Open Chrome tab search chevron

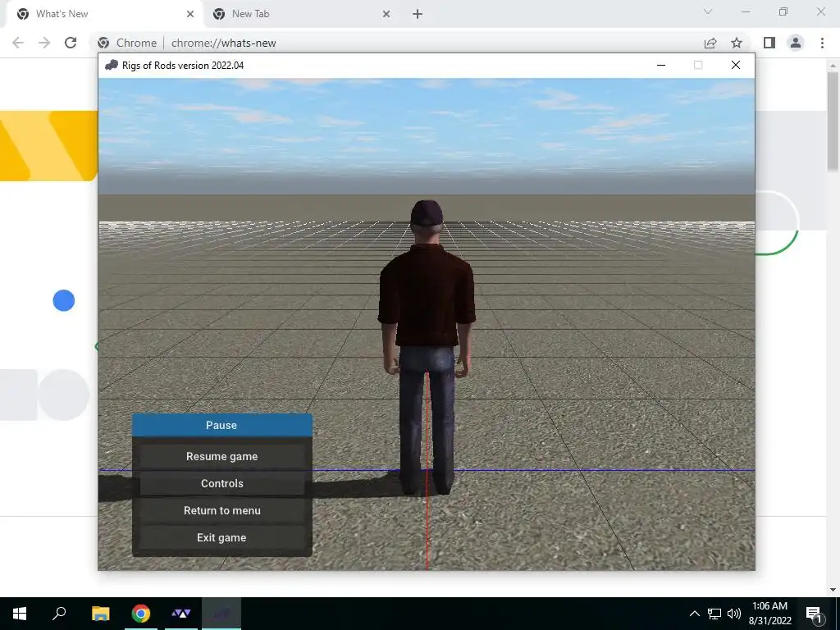coord(708,11)
